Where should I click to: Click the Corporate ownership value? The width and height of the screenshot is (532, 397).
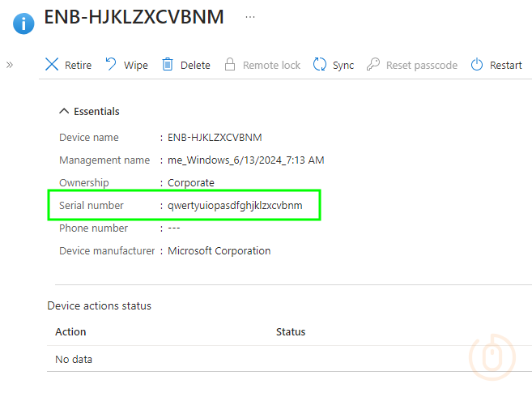[x=191, y=183]
